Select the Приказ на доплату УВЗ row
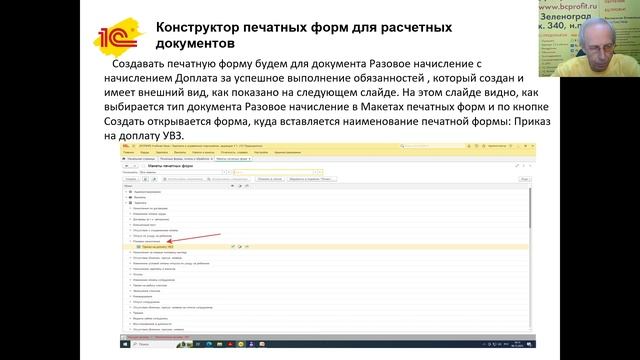Viewport: 640px width, 360px height. point(326,247)
